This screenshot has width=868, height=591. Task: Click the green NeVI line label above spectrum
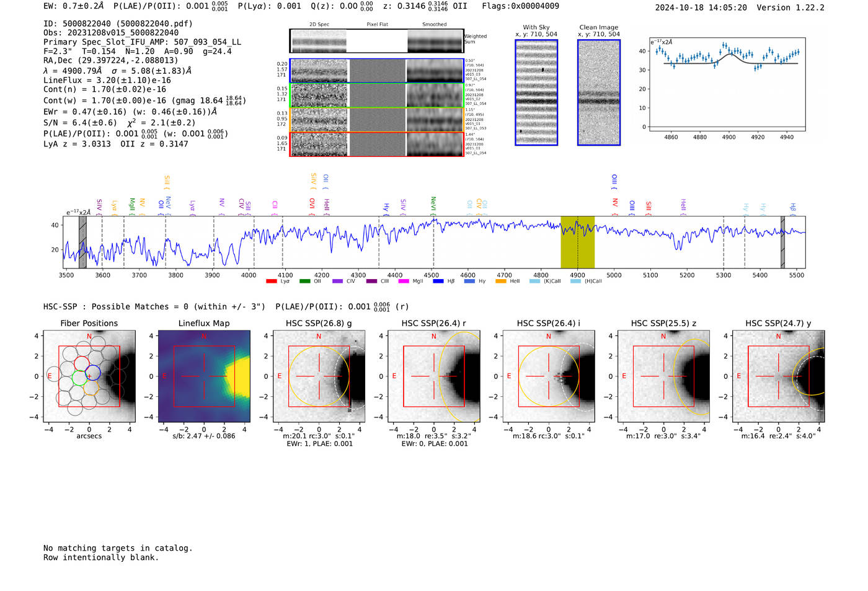tap(433, 205)
